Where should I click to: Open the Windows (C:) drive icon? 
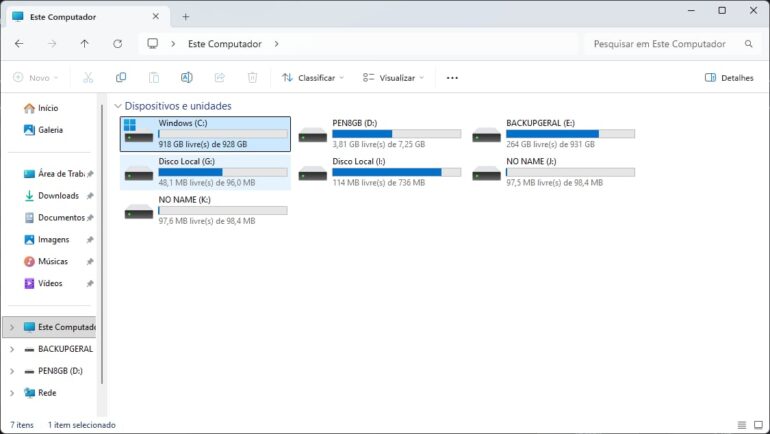coord(138,132)
